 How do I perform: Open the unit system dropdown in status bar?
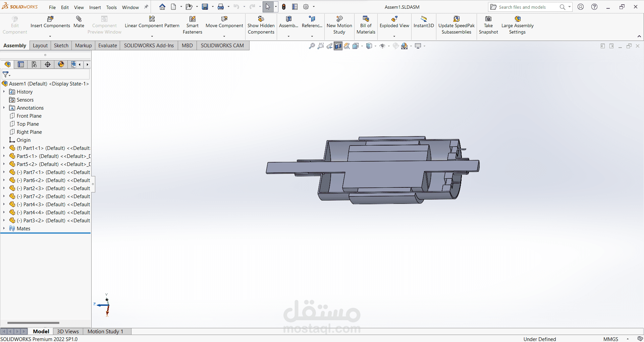(628, 339)
